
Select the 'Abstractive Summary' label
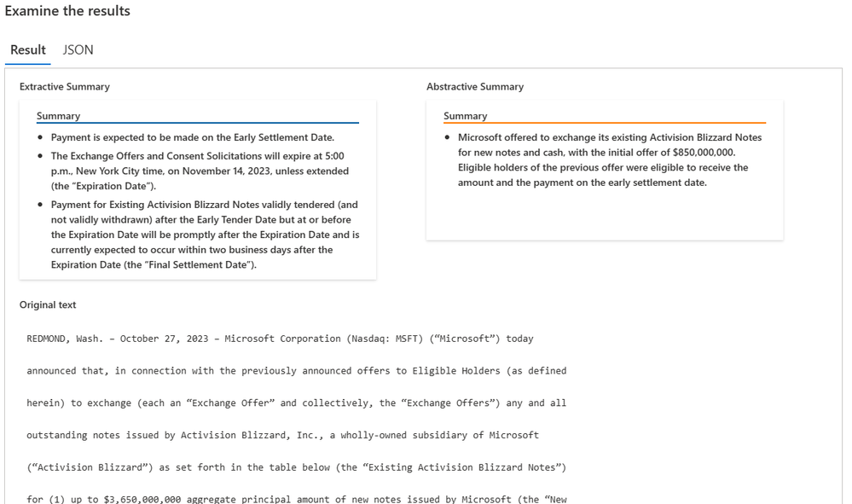coord(475,86)
